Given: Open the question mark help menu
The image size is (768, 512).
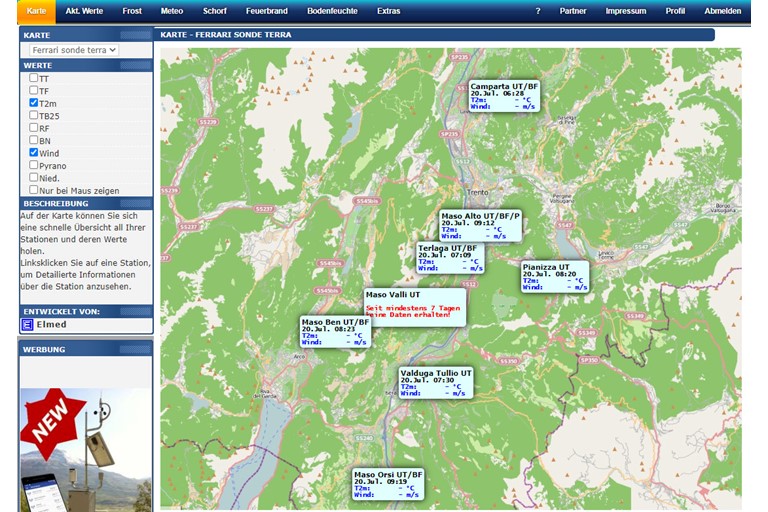Looking at the screenshot, I should pyautogui.click(x=538, y=11).
